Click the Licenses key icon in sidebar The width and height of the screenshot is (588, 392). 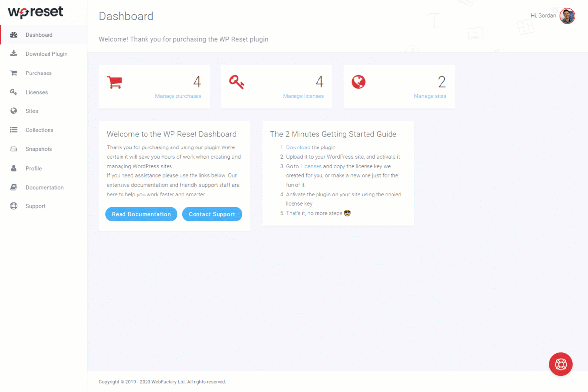tap(14, 92)
